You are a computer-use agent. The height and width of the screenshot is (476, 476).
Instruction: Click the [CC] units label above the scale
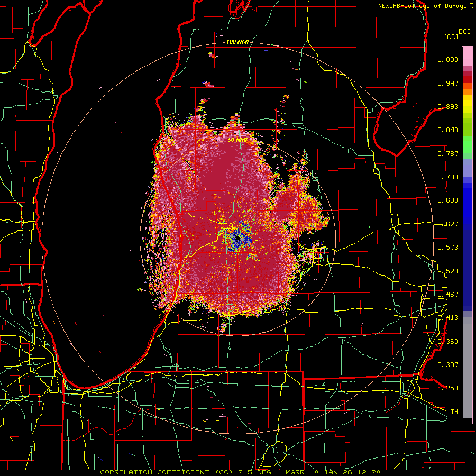[x=452, y=36]
